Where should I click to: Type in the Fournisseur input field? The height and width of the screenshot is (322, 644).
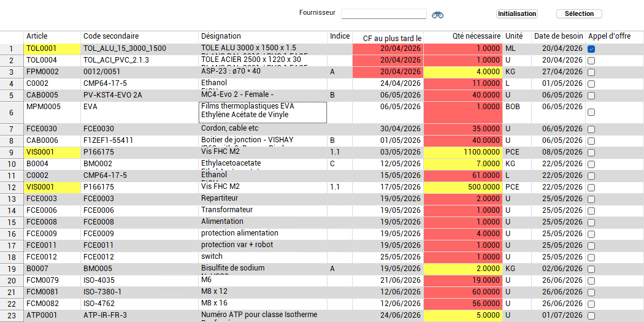tap(383, 13)
